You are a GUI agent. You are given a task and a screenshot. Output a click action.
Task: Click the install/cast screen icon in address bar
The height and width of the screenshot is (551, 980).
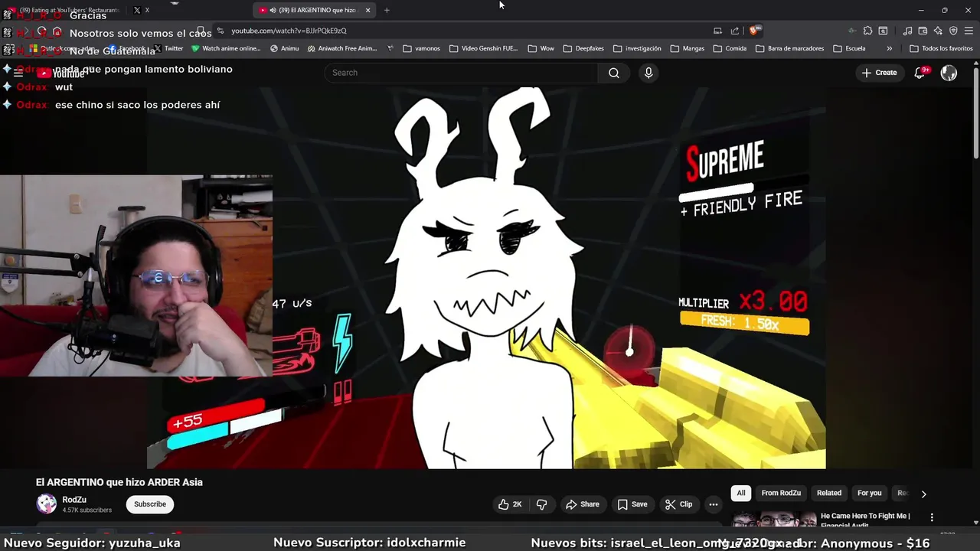[717, 31]
